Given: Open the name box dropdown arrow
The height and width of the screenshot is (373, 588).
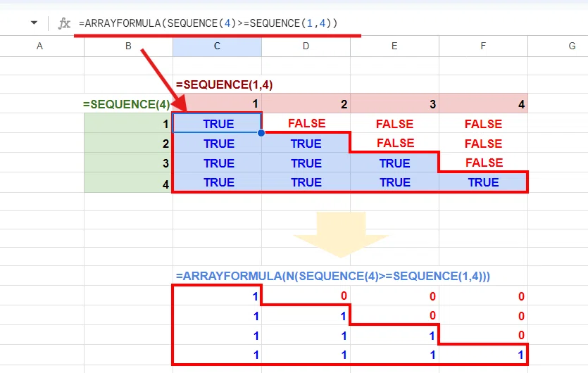Looking at the screenshot, I should coord(34,23).
